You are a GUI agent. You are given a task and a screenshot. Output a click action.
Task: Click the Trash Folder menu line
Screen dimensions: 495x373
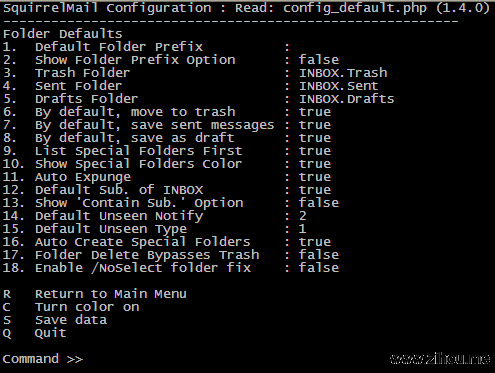point(195,73)
